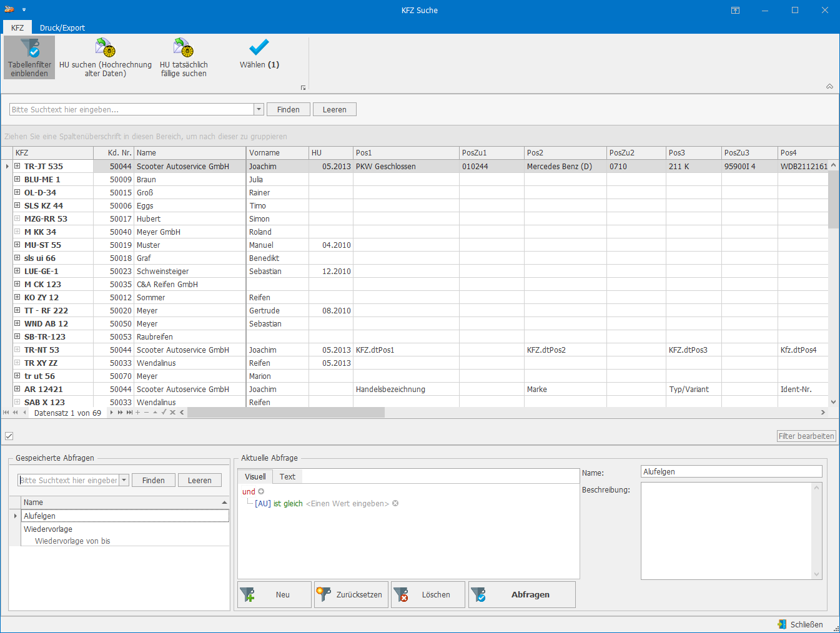Click Leeren in Gespeicherte Abfragen

(x=200, y=480)
